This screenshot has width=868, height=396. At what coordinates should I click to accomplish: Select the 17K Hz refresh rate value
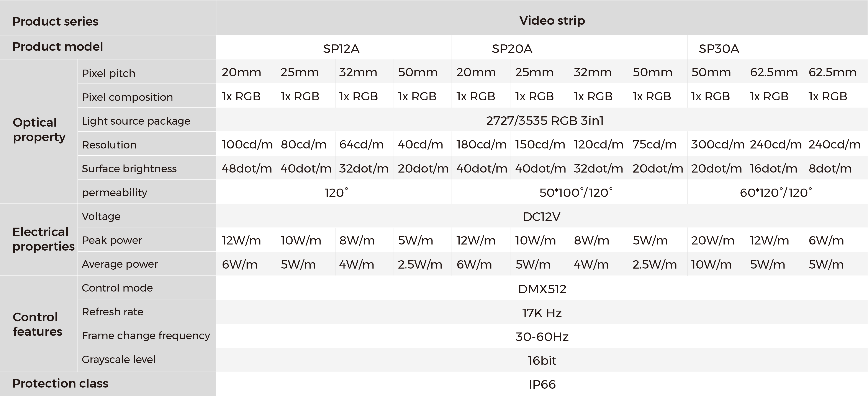[542, 313]
